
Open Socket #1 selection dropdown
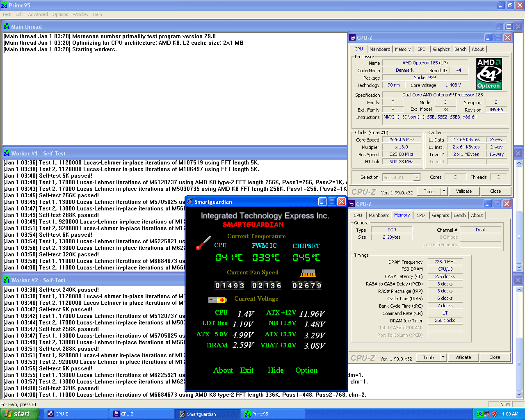pos(417,178)
